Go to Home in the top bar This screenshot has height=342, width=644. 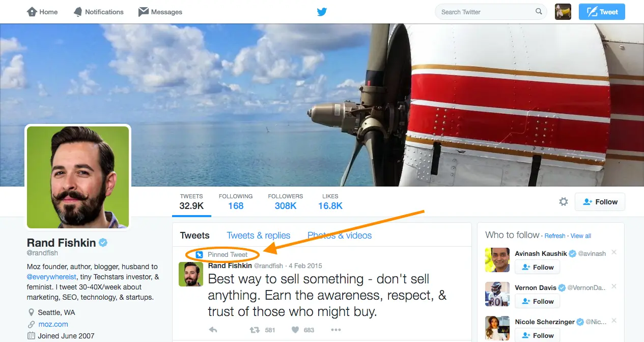[x=42, y=12]
